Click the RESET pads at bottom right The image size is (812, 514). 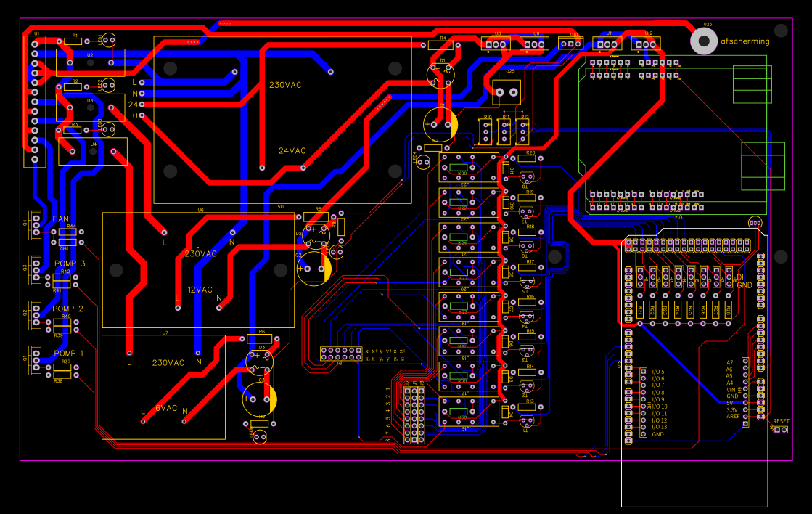pyautogui.click(x=781, y=429)
